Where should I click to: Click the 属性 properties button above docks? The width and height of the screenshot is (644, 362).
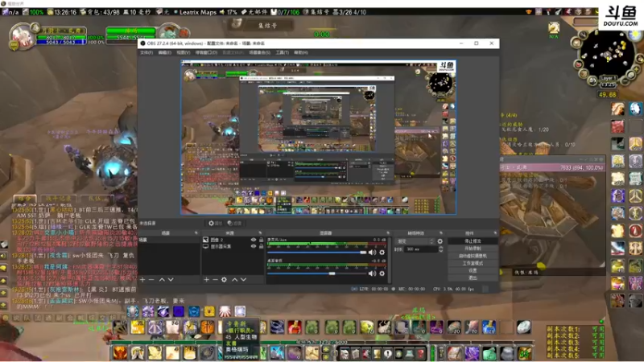[215, 224]
